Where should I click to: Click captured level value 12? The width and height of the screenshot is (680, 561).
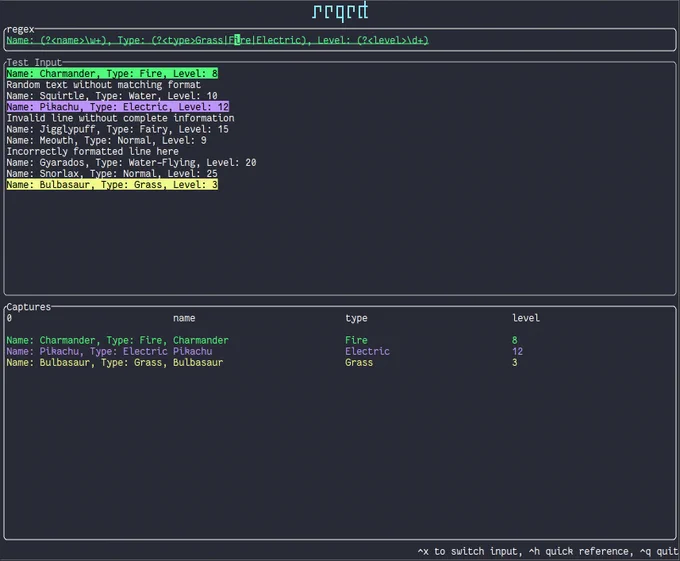point(518,352)
